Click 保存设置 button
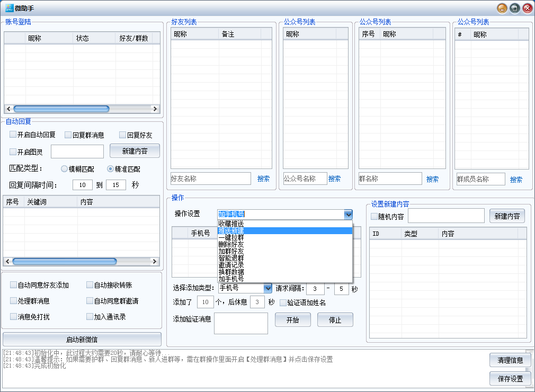 tap(511, 379)
